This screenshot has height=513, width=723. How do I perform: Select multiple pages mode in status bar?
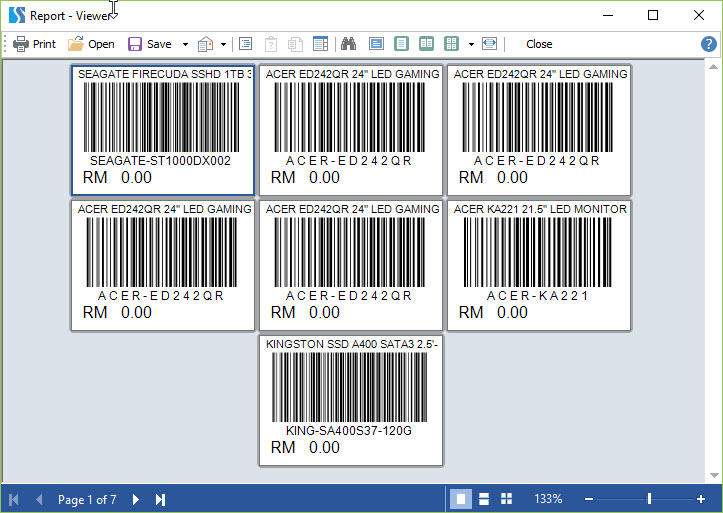point(506,499)
